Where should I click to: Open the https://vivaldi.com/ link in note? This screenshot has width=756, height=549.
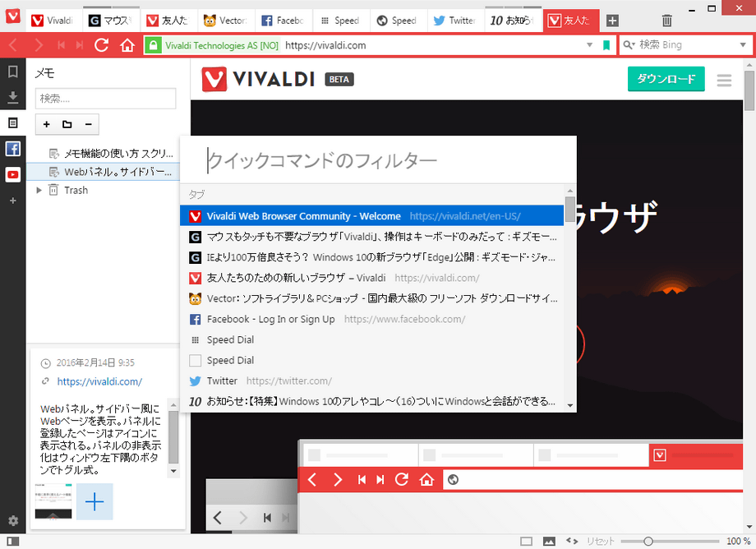[x=99, y=381]
